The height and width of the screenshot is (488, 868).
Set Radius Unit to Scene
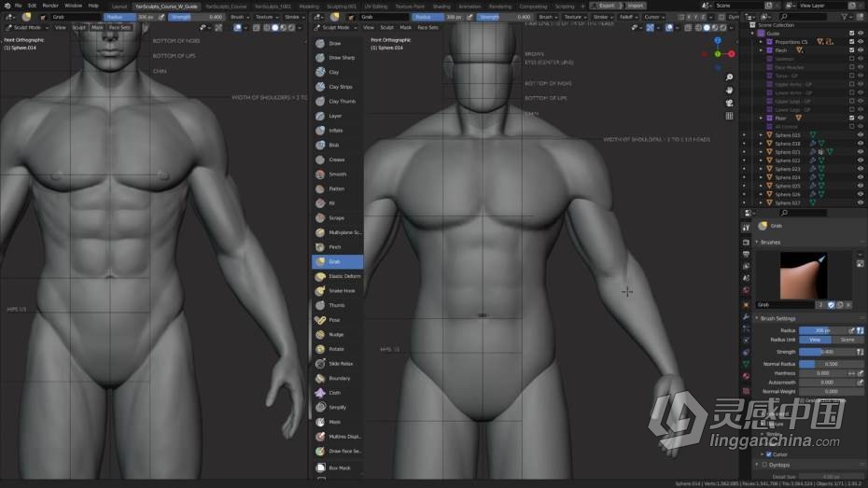pos(847,340)
